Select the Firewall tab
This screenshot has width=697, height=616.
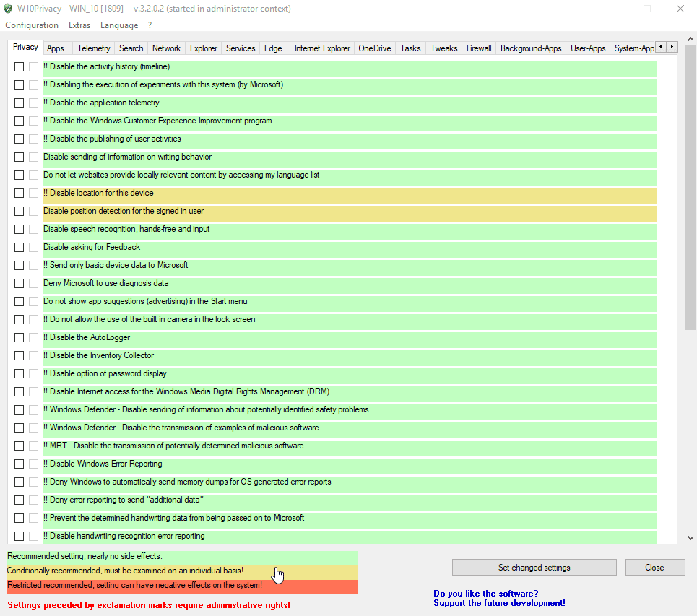coord(479,48)
